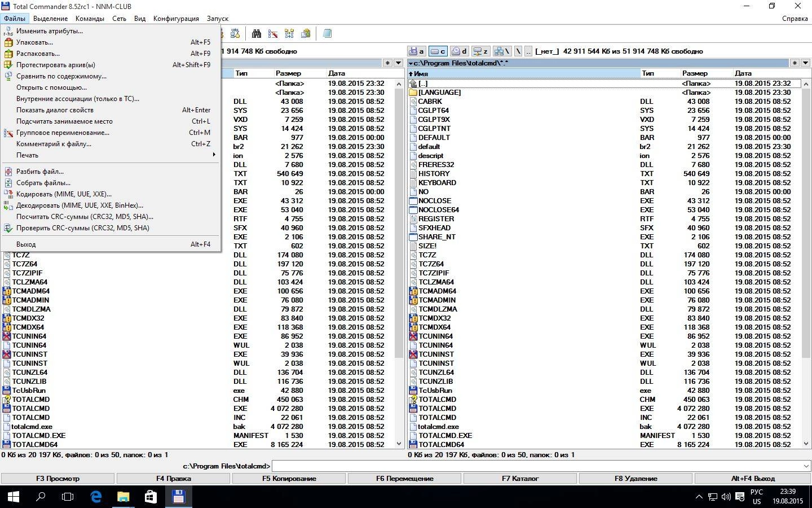Click the parent directory '..' drive bar button
Screen dimensions: 812x508
[528, 51]
